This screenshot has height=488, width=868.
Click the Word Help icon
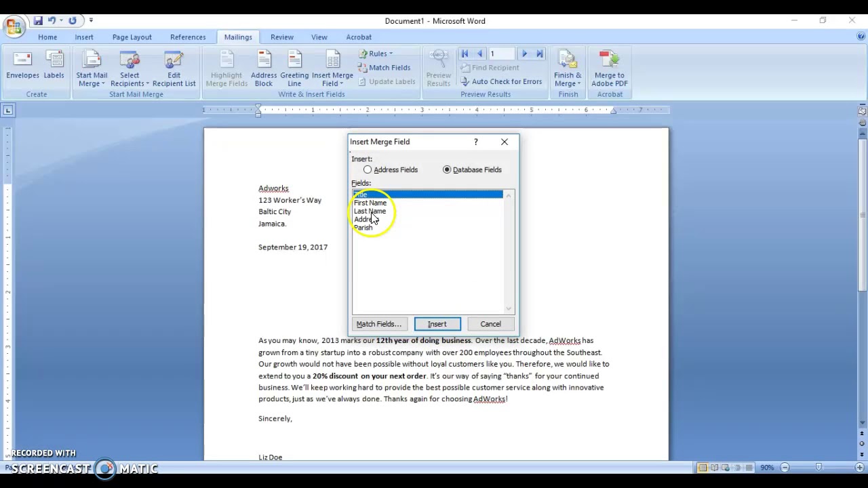point(861,37)
